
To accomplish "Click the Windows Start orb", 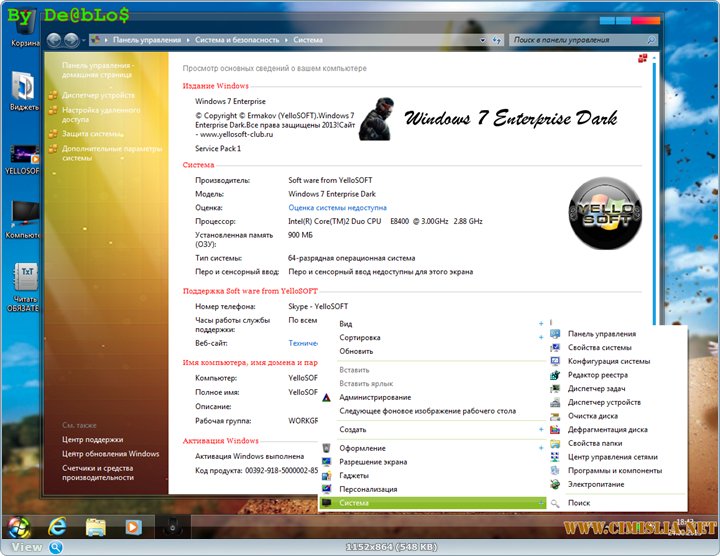I will tap(18, 525).
